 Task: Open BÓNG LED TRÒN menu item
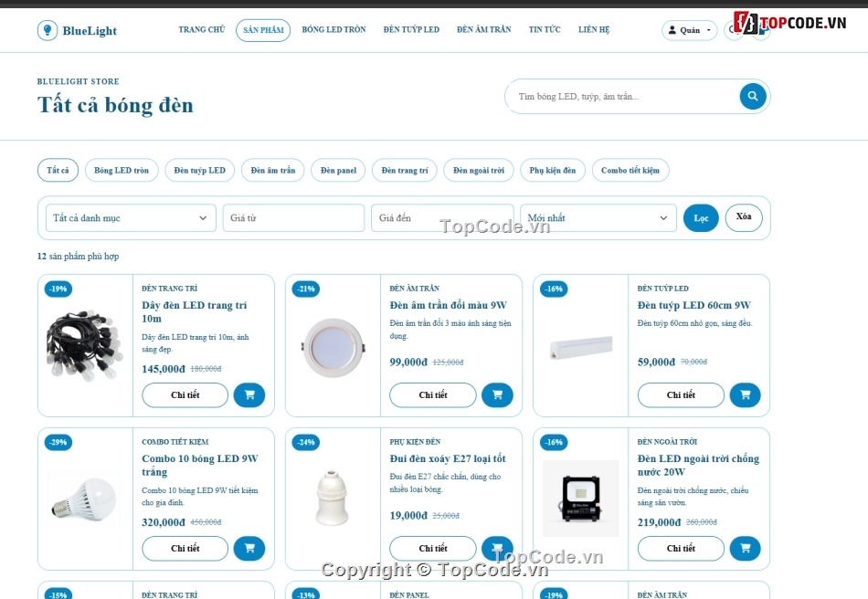point(333,30)
